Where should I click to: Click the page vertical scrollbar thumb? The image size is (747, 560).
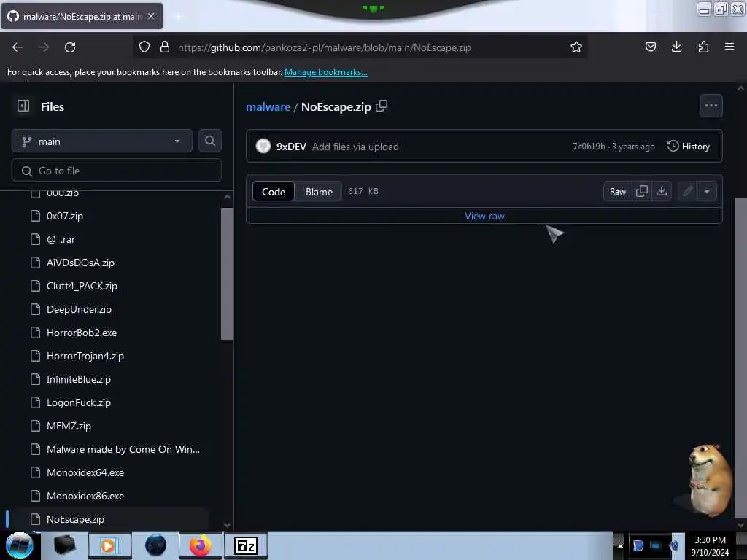tap(740, 357)
